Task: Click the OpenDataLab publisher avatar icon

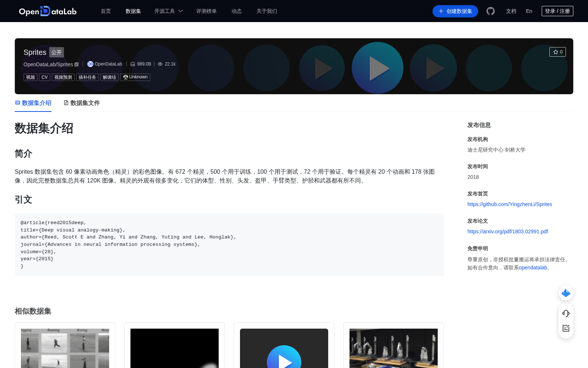Action: point(90,64)
